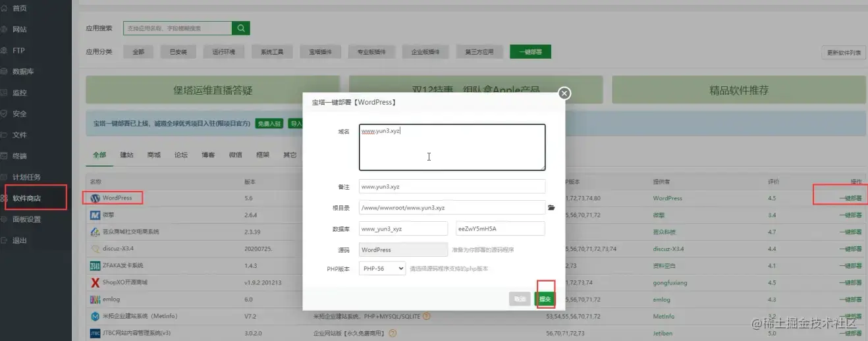This screenshot has width=868, height=341.
Task: Click the 域名 domain text area
Action: click(452, 147)
